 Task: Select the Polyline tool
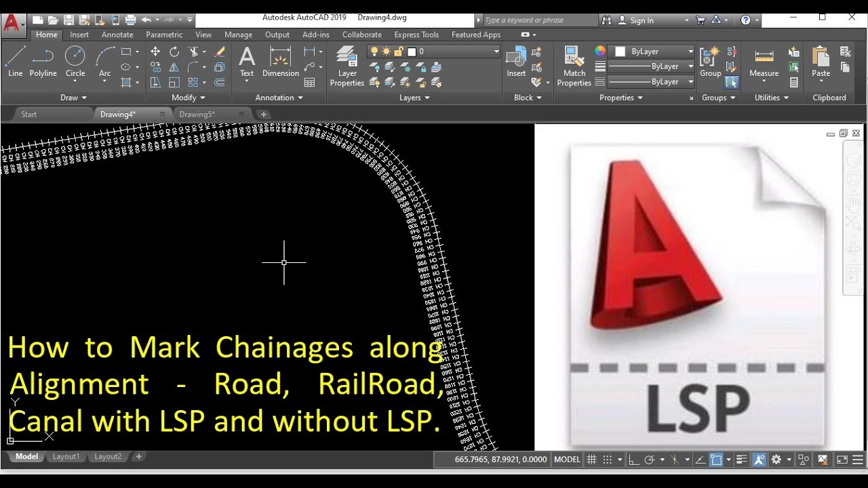pos(43,62)
